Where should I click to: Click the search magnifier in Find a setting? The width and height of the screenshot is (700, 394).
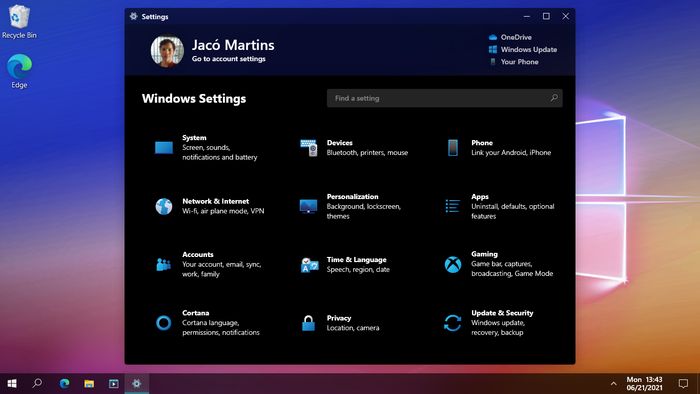(x=554, y=98)
